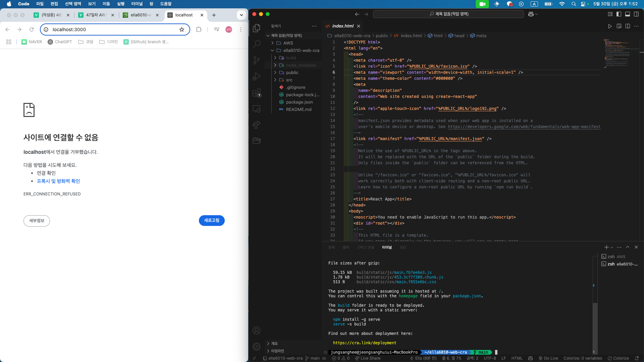Expand the src folder
Image resolution: width=644 pixels, height=362 pixels.
[x=275, y=80]
